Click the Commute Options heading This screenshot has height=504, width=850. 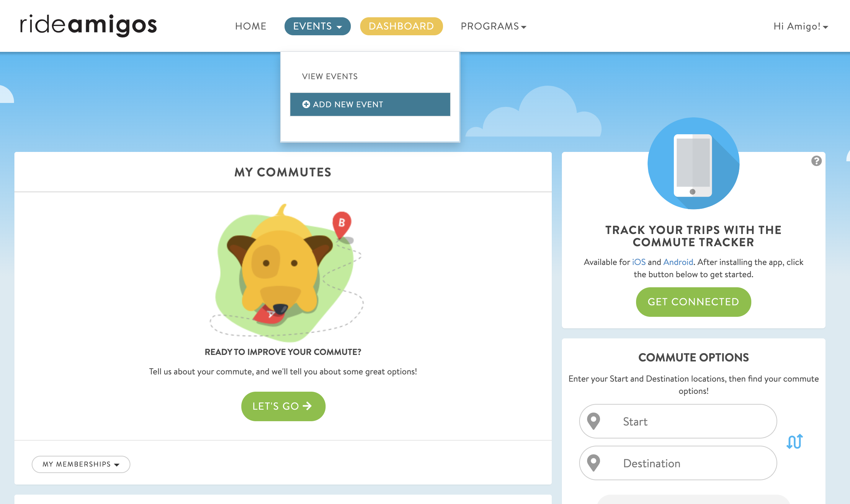[x=693, y=357]
